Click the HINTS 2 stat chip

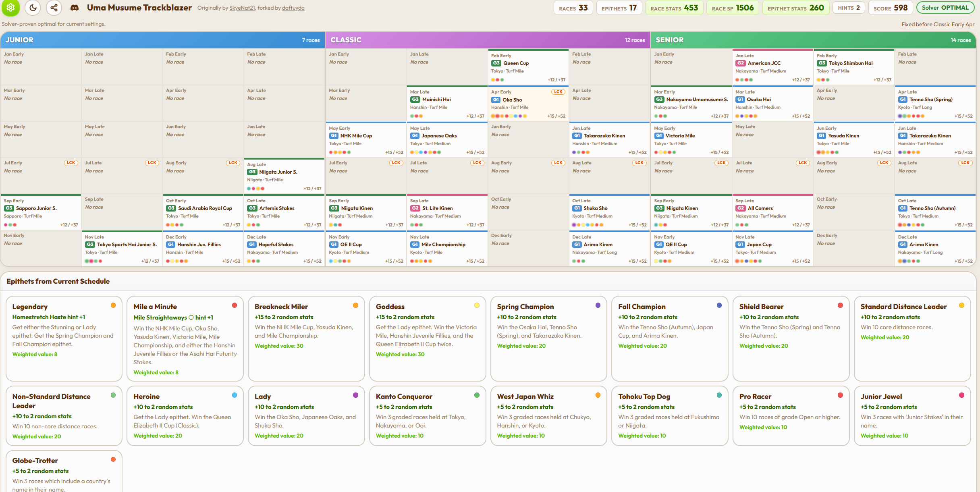pyautogui.click(x=849, y=8)
